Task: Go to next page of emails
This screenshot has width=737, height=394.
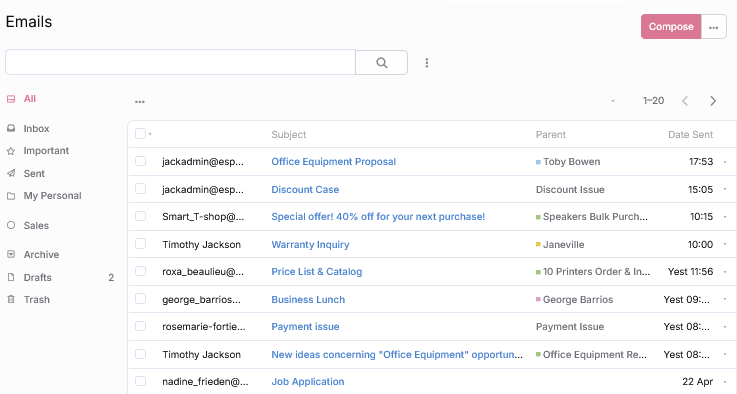Action: point(713,101)
